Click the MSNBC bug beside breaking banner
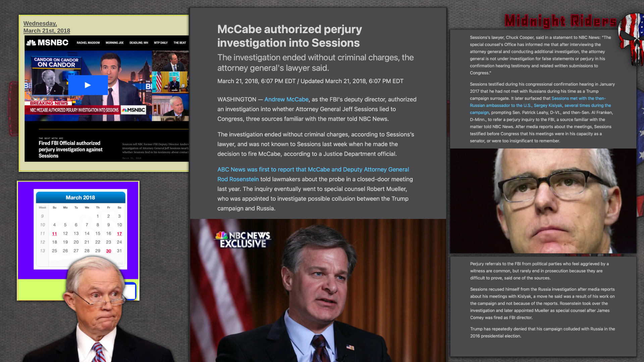The height and width of the screenshot is (362, 644). click(x=133, y=110)
